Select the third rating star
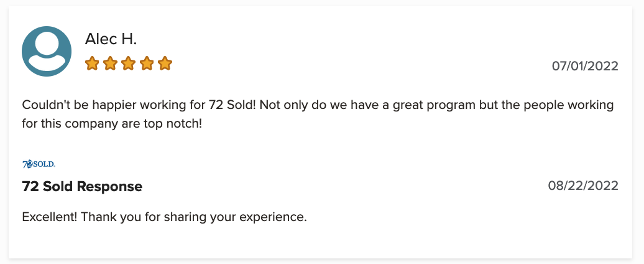Screen dimensions: 644x264 point(128,64)
